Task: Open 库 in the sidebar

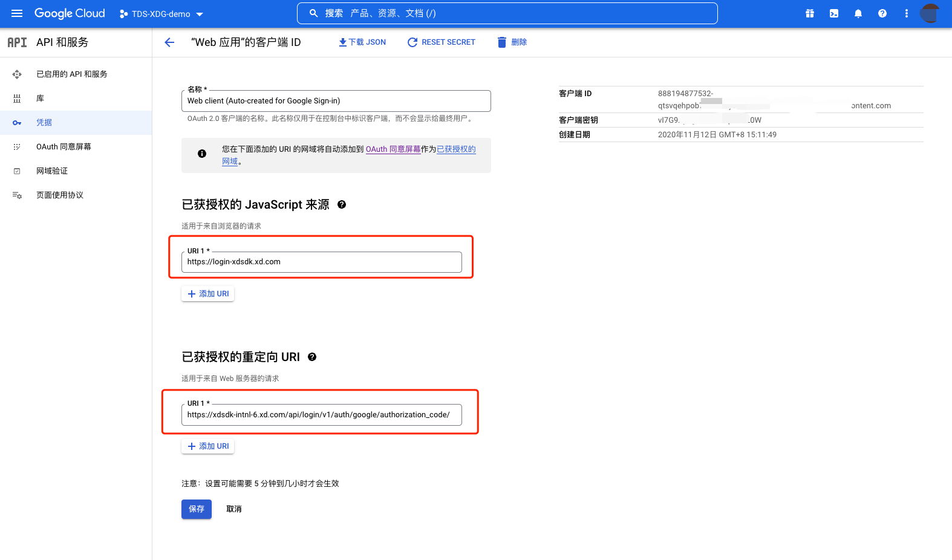Action: 76,99
